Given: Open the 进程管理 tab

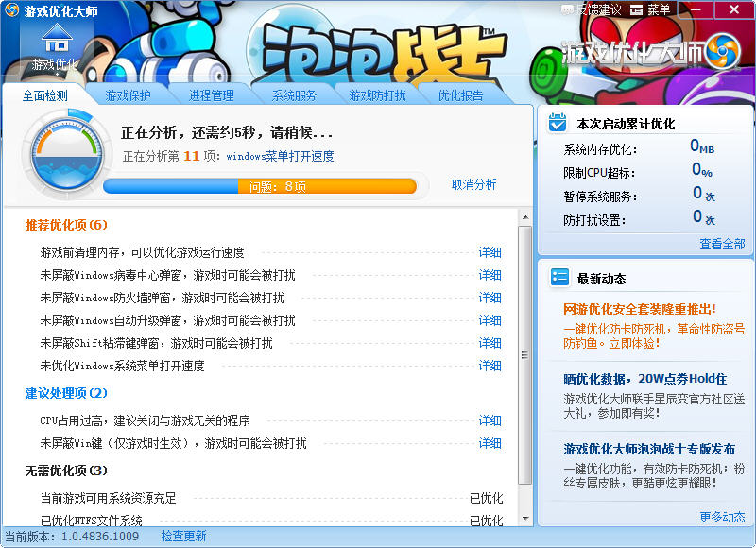Looking at the screenshot, I should tap(211, 95).
